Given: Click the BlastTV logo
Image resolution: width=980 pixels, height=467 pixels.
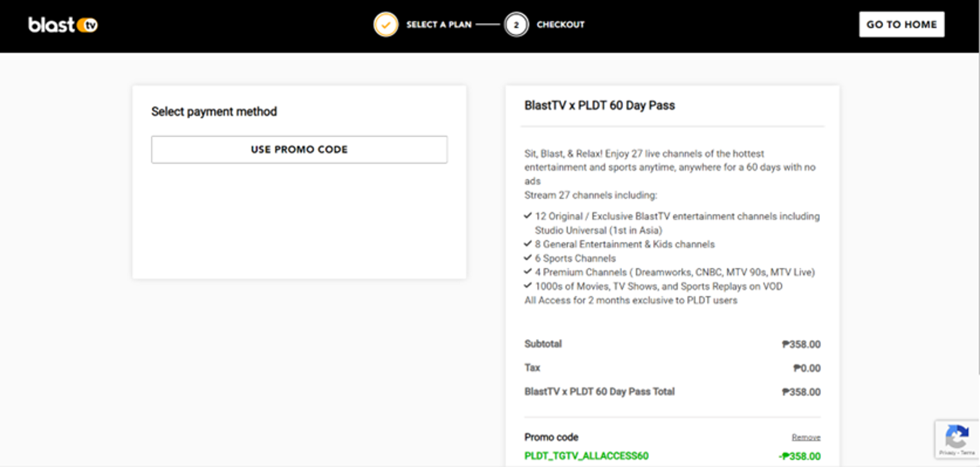Looking at the screenshot, I should (63, 25).
